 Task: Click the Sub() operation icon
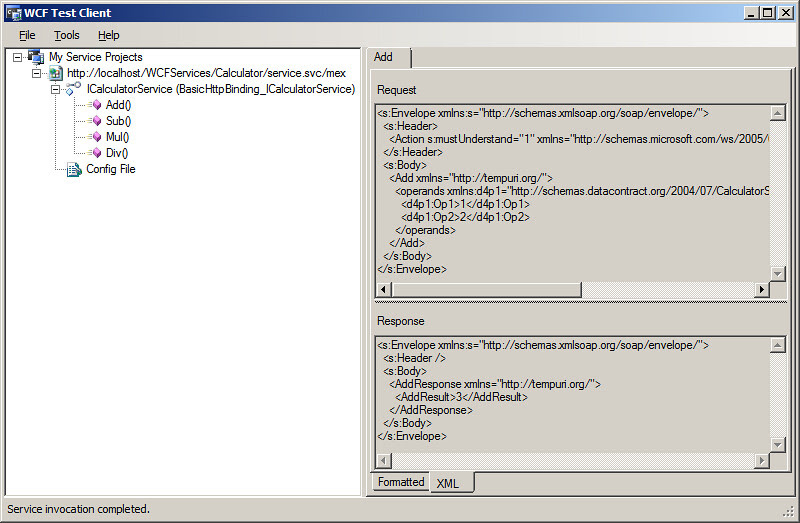[95, 121]
